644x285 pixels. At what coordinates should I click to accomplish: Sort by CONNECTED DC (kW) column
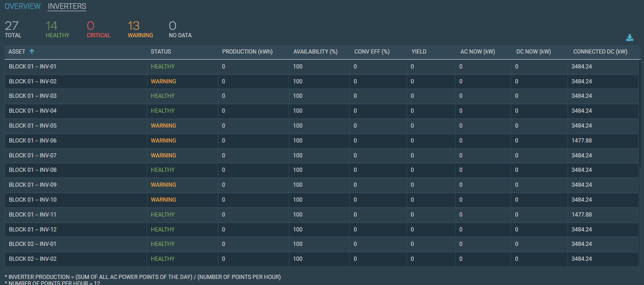click(600, 52)
